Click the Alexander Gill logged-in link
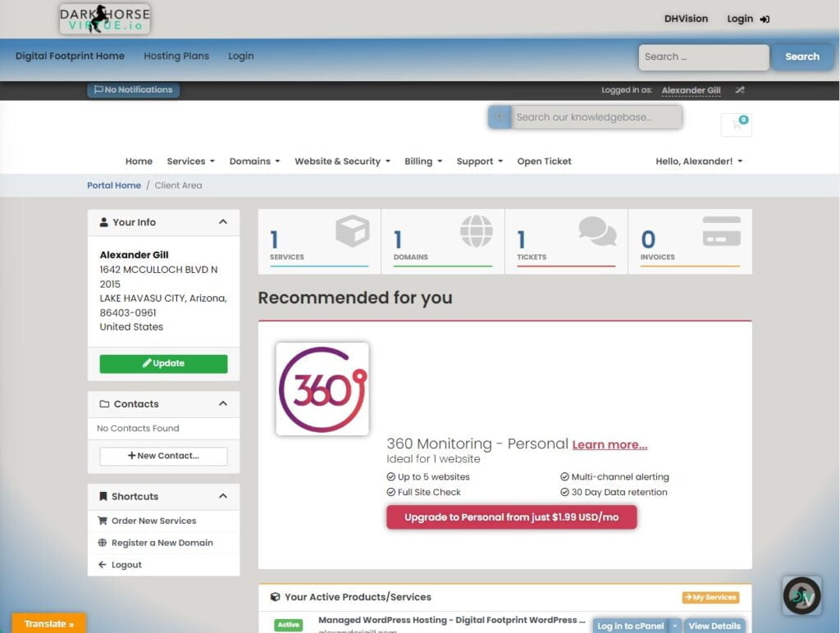840x633 pixels. 691,90
